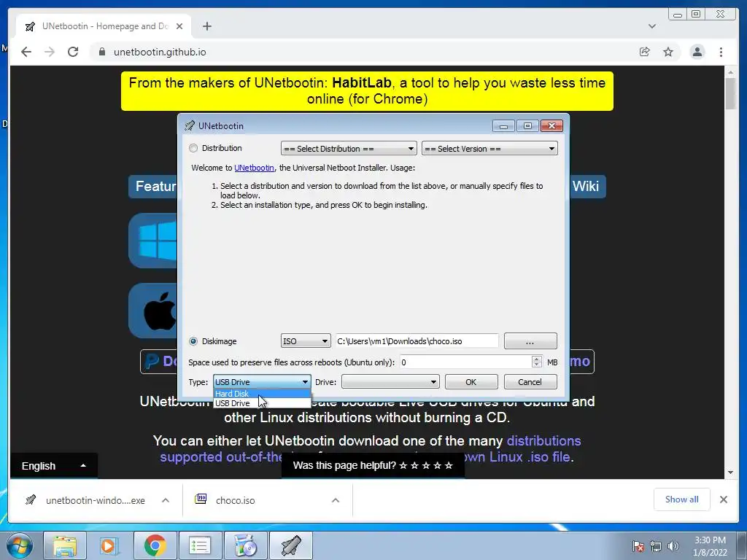Open Windows Explorer from taskbar
Image resolution: width=747 pixels, height=560 pixels.
point(65,545)
